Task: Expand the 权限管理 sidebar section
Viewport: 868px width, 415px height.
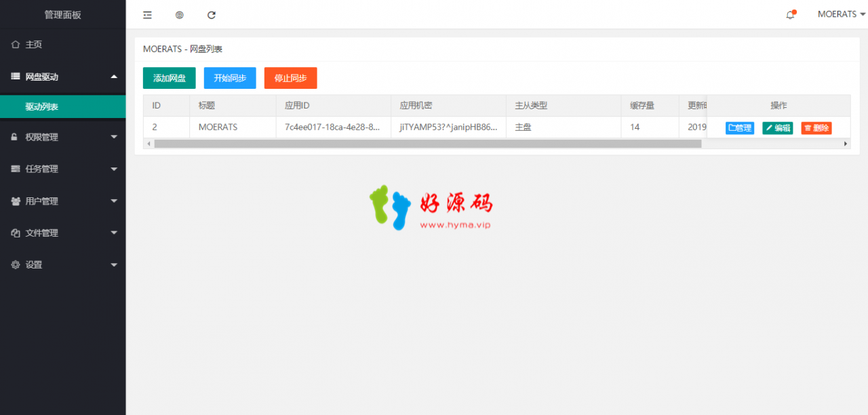Action: point(62,137)
